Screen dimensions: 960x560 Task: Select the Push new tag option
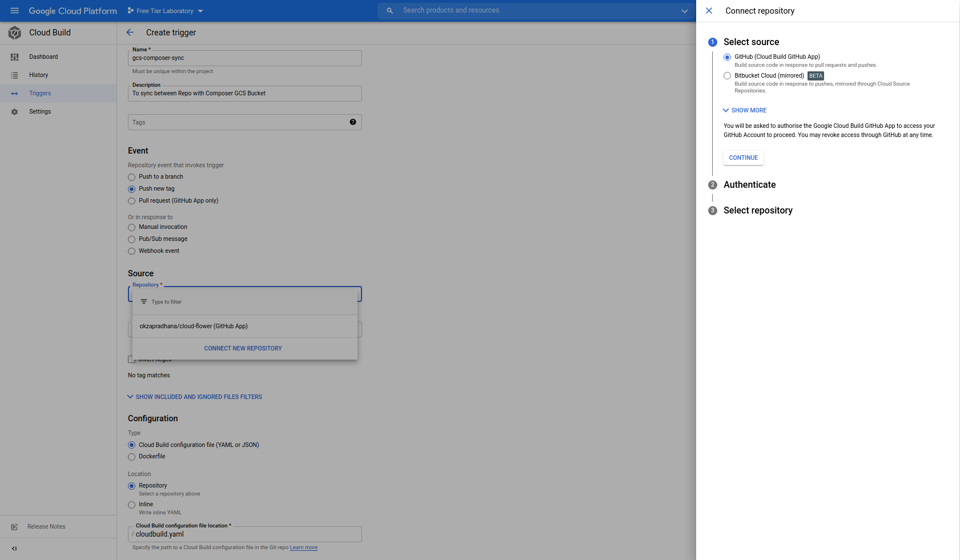click(132, 190)
